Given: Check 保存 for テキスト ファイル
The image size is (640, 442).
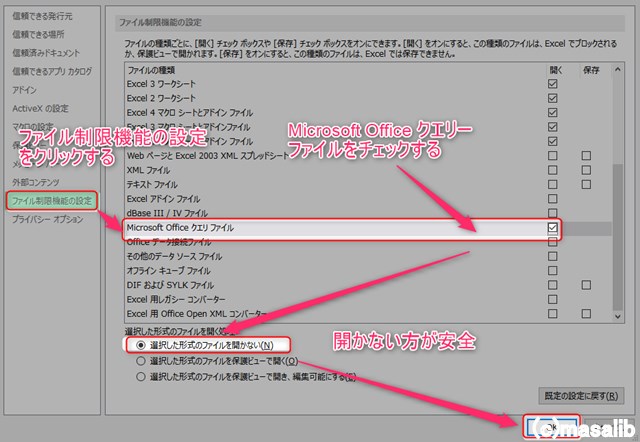Looking at the screenshot, I should pos(586,184).
